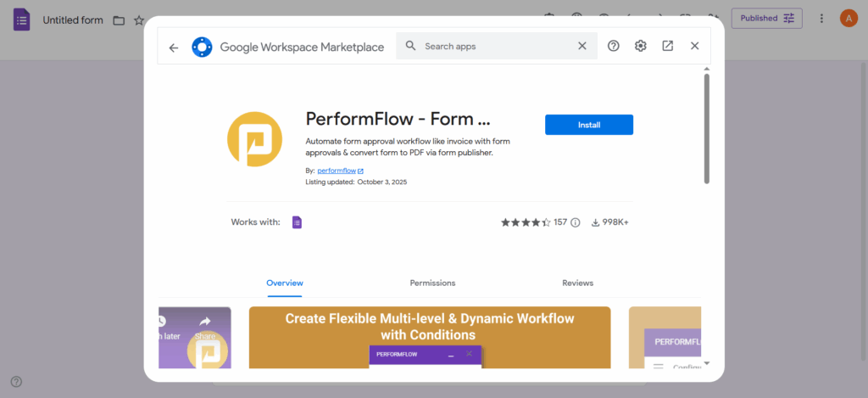Image resolution: width=868 pixels, height=398 pixels.
Task: Open Marketplace in a new window
Action: coord(668,46)
